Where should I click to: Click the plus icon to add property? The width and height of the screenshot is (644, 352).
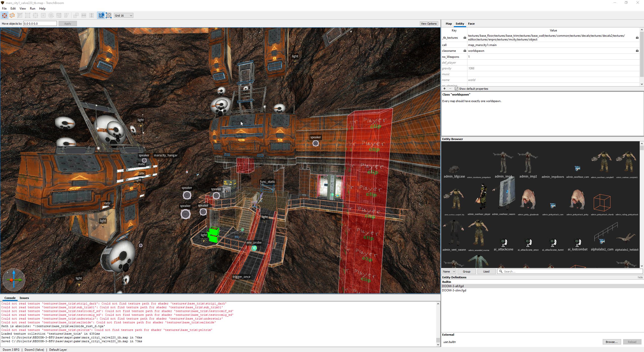445,89
